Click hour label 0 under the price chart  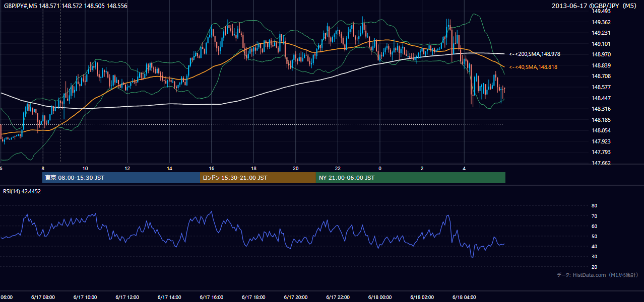(x=380, y=168)
